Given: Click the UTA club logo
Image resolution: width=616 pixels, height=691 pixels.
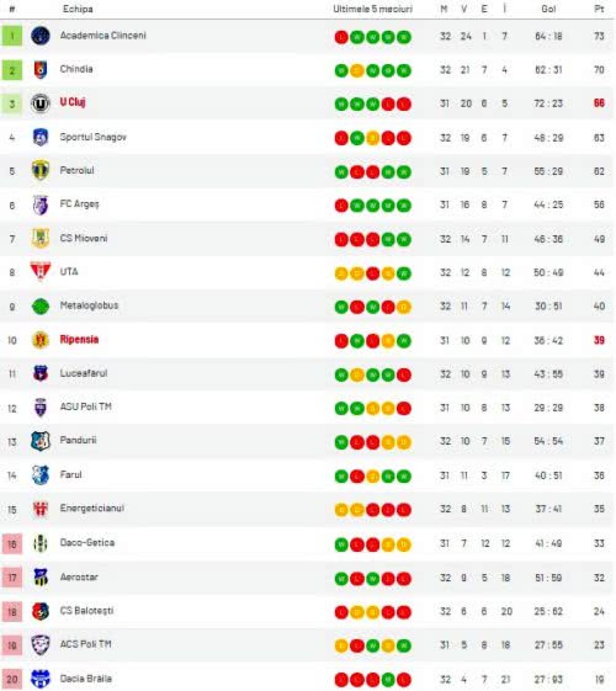Looking at the screenshot, I should click(x=41, y=272).
